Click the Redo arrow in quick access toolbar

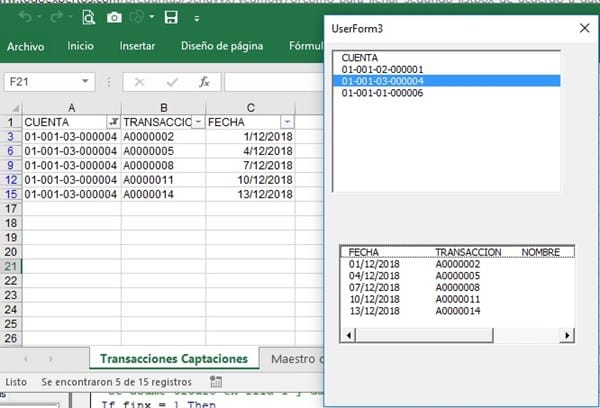[56, 17]
